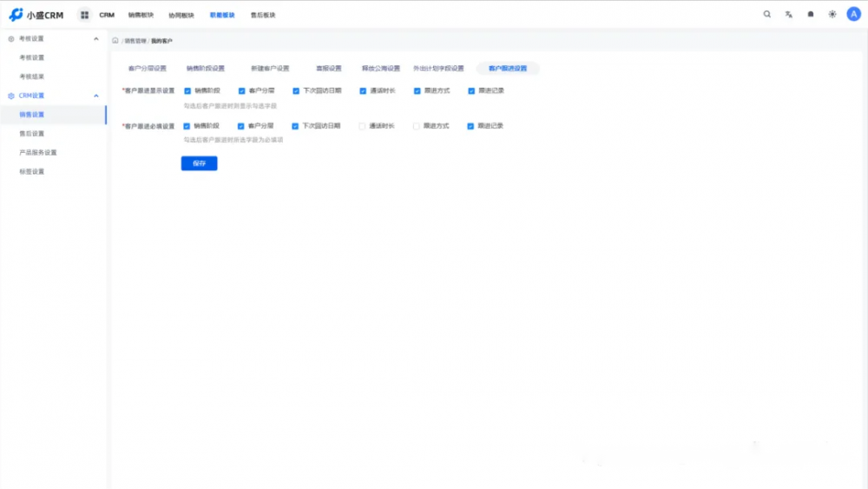Check 通话时长 in 客户跟进必填设置 row
Viewport: 868px width, 489px height.
(x=362, y=126)
